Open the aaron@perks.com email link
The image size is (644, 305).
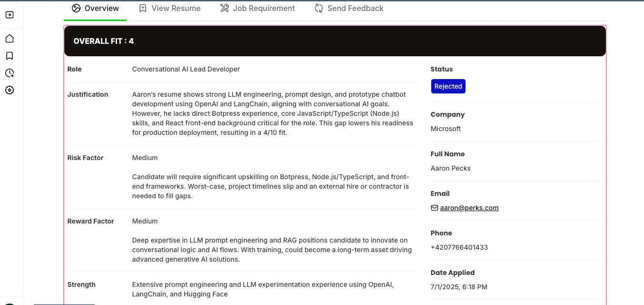[x=469, y=208]
